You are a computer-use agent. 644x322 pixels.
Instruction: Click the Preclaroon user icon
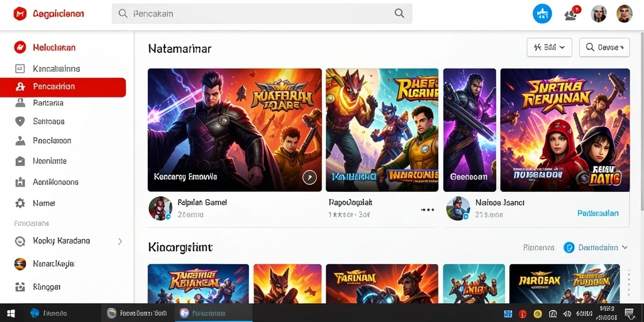click(x=19, y=140)
